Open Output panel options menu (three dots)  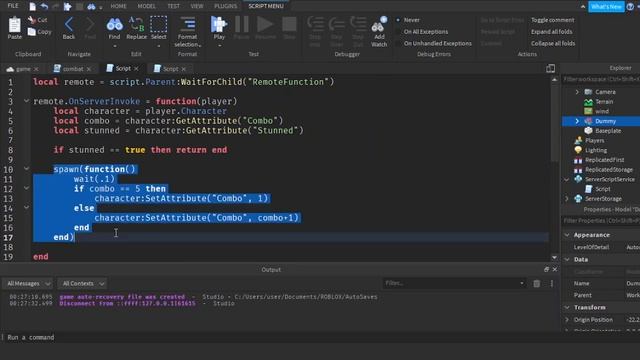click(552, 283)
